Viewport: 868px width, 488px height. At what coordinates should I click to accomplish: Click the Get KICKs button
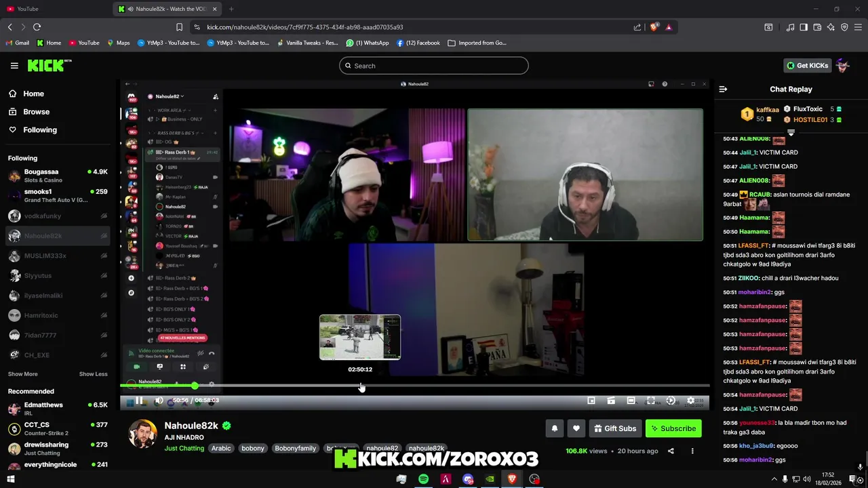coord(807,66)
